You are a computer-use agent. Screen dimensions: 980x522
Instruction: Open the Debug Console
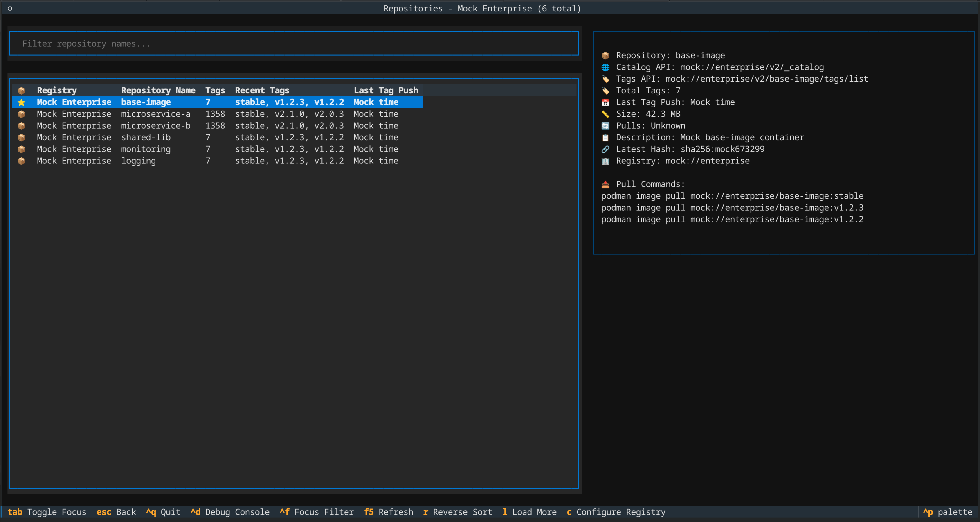click(x=230, y=512)
